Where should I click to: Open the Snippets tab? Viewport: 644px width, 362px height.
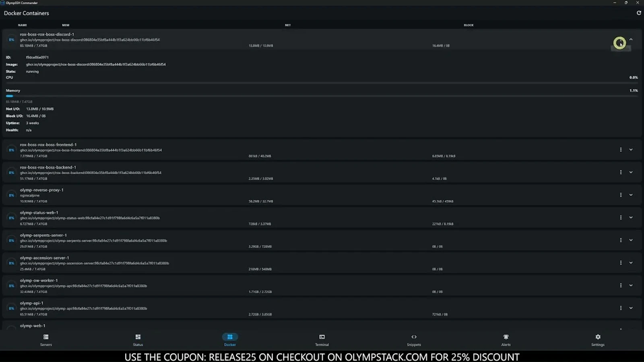point(414,340)
